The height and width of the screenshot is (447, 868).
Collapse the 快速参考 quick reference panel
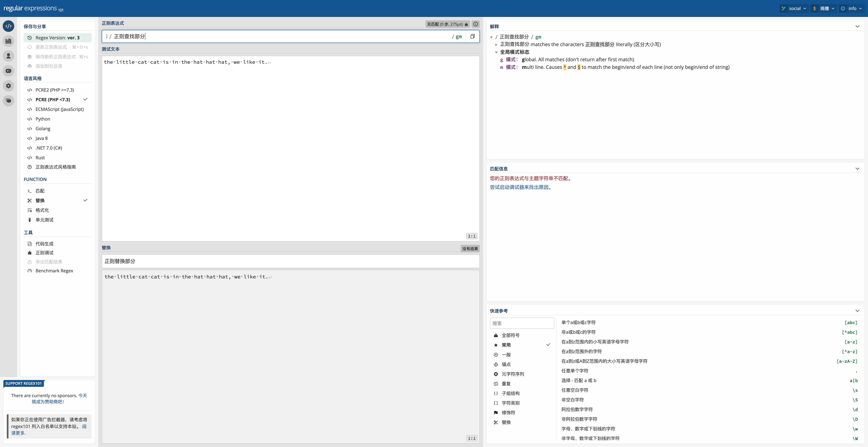[857, 311]
